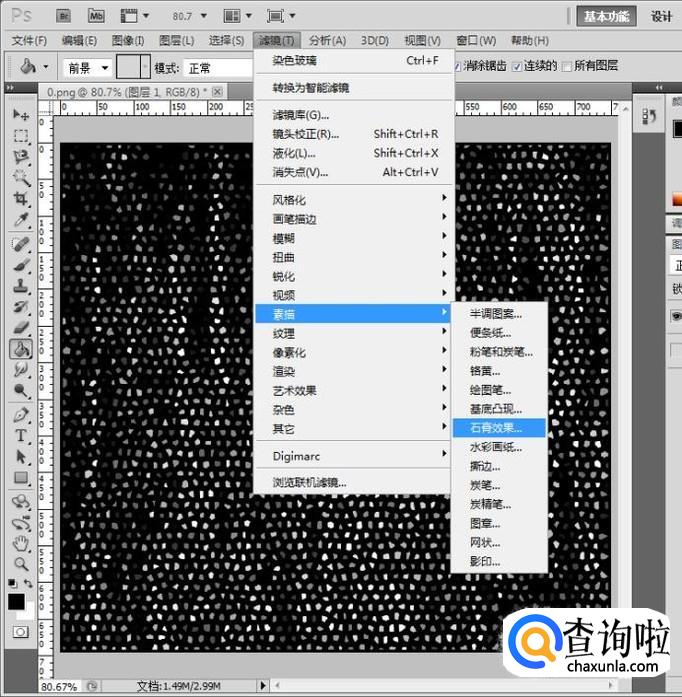The height and width of the screenshot is (697, 682).
Task: Select the Eyedropper tool
Action: [20, 221]
